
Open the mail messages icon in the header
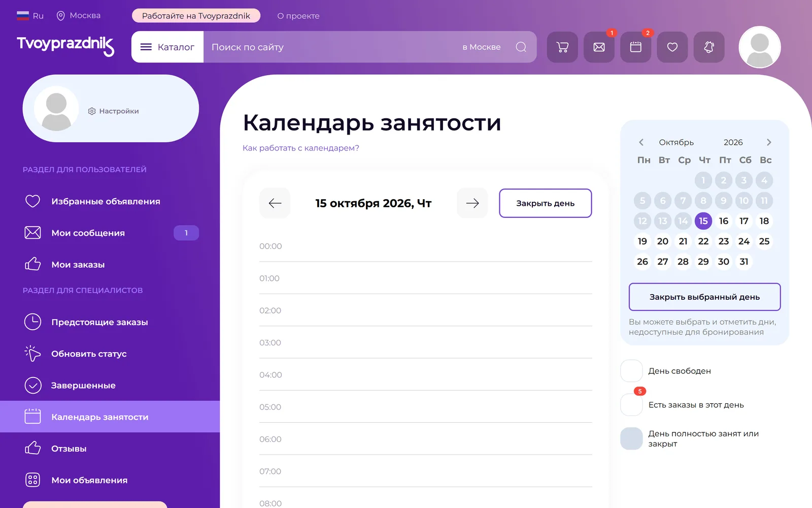tap(599, 47)
